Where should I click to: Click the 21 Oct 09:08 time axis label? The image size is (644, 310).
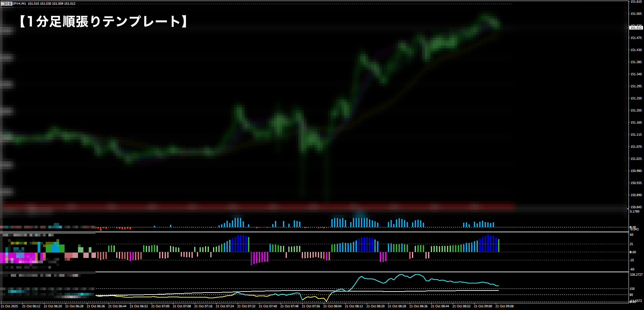504,306
